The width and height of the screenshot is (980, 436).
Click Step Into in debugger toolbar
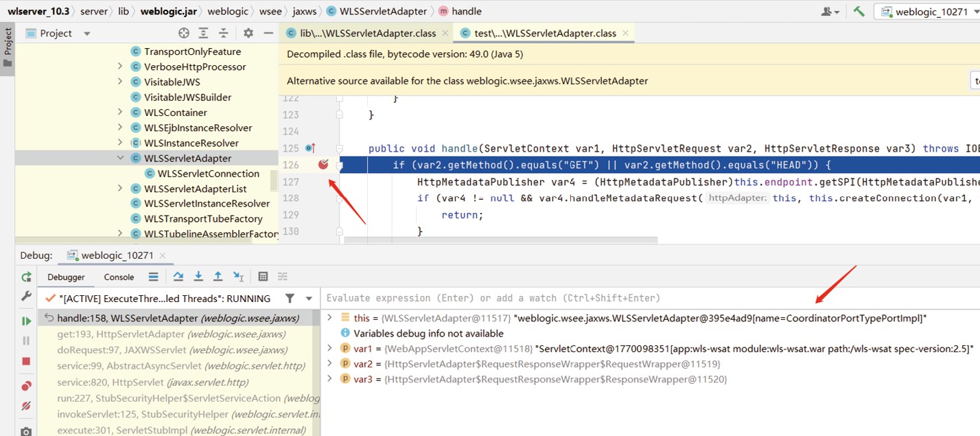198,277
